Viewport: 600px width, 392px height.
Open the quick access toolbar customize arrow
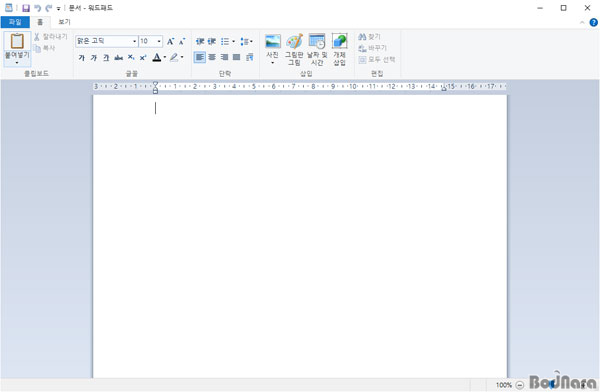(x=59, y=8)
